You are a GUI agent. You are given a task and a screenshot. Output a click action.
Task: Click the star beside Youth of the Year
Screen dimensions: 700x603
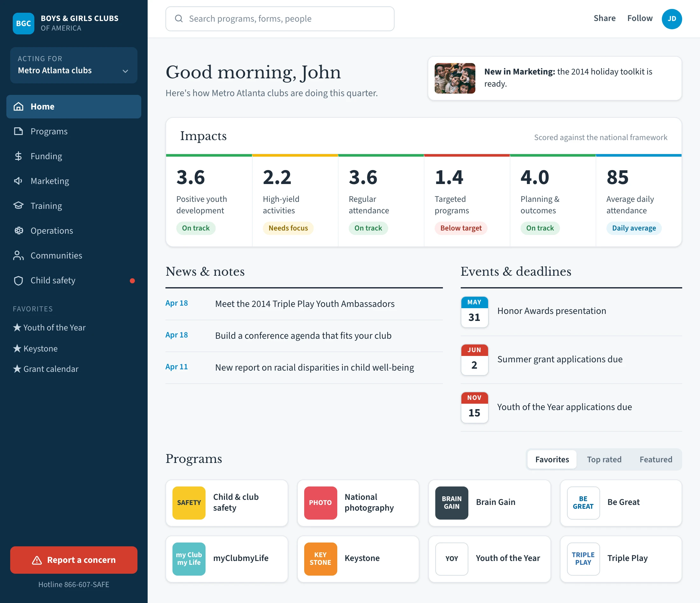coord(17,327)
